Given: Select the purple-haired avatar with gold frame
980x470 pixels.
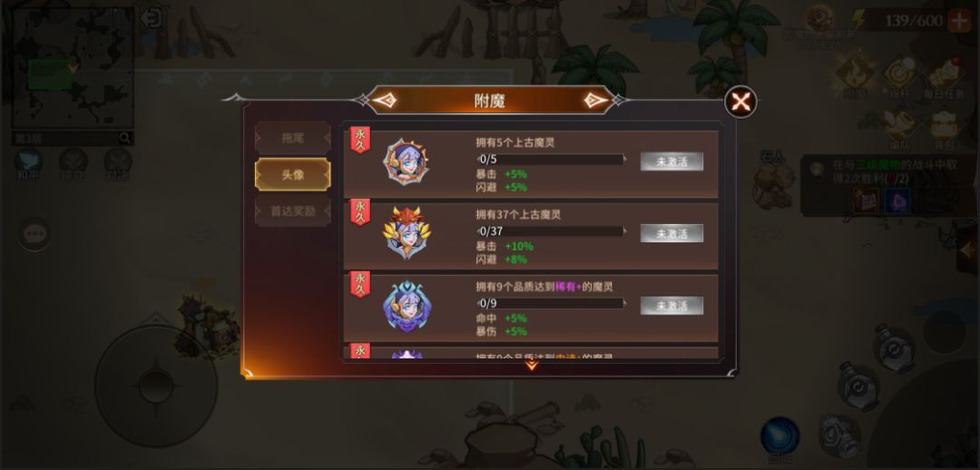Looking at the screenshot, I should click(x=407, y=162).
